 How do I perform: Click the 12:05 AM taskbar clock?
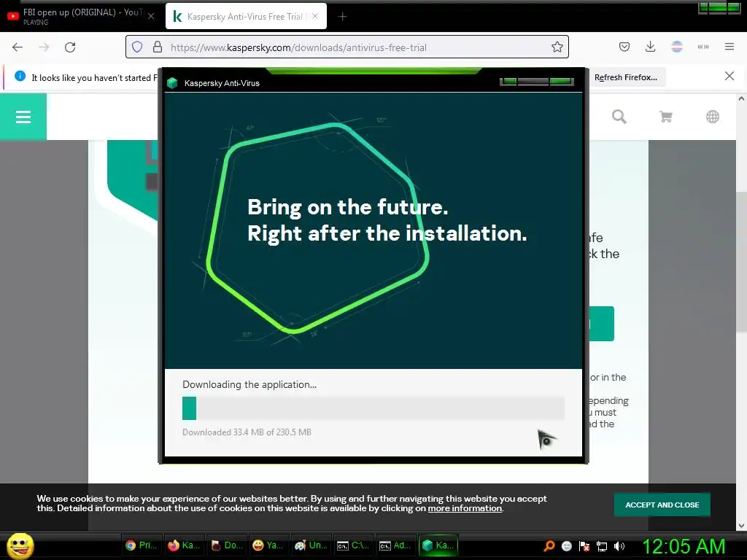tap(684, 546)
